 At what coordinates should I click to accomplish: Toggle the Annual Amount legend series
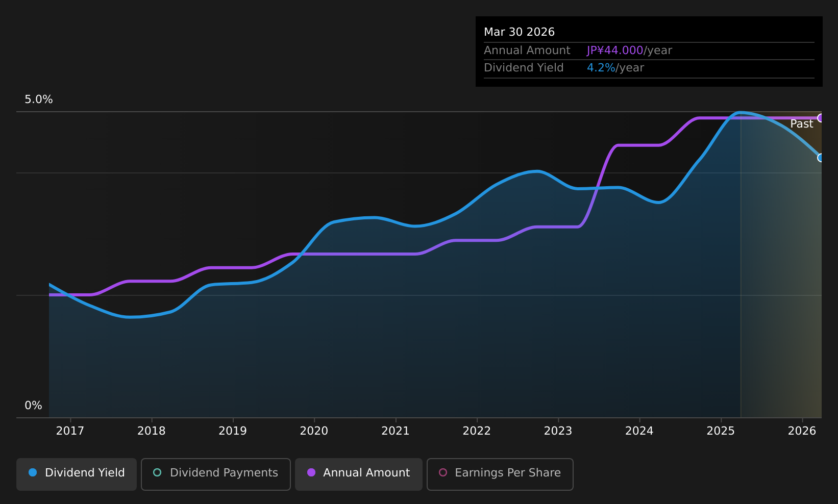coord(359,474)
